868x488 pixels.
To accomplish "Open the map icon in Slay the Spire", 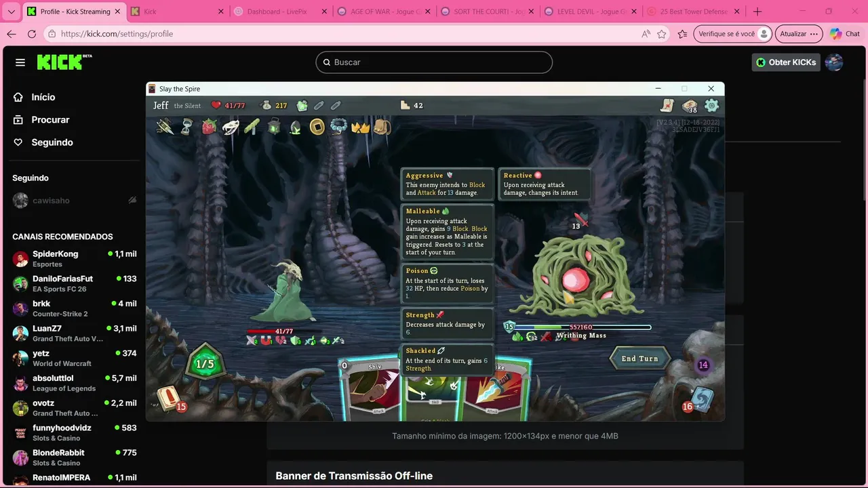I will [667, 105].
